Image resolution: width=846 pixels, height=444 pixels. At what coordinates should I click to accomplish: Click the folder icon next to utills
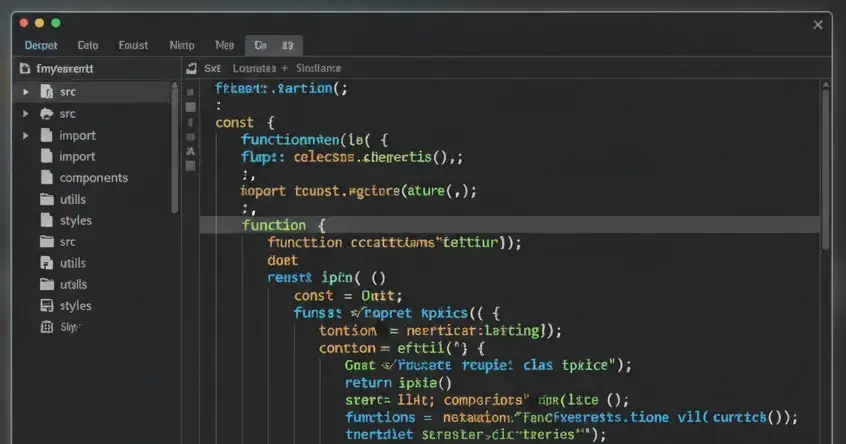pyautogui.click(x=47, y=200)
